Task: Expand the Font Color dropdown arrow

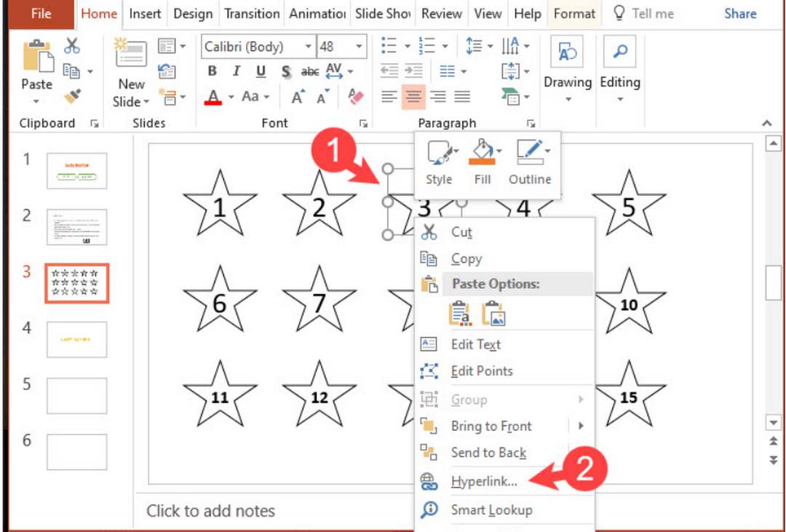Action: [x=231, y=97]
